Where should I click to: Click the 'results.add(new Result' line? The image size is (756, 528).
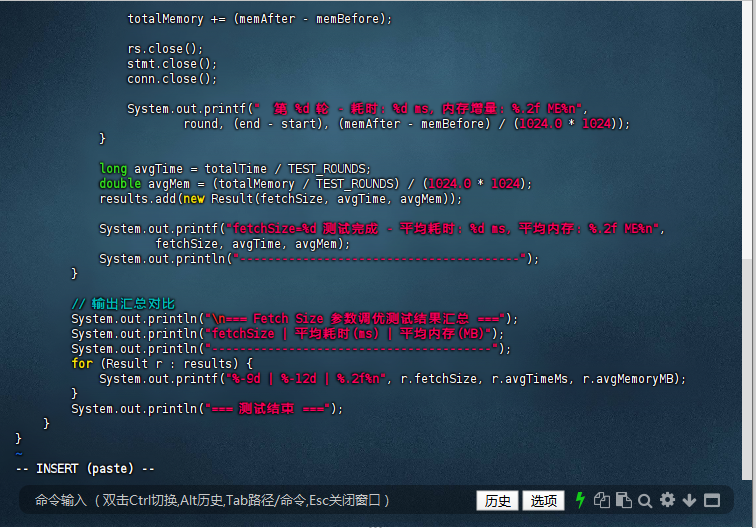(280, 199)
